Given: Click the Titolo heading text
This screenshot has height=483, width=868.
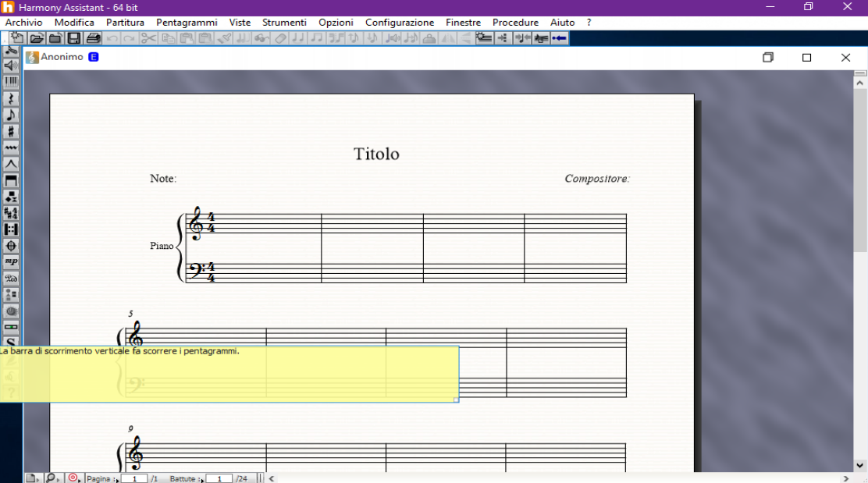Looking at the screenshot, I should tap(376, 154).
